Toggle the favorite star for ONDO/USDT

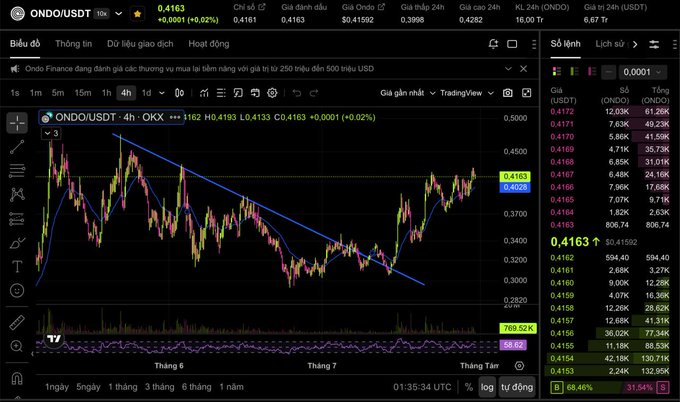pyautogui.click(x=137, y=14)
